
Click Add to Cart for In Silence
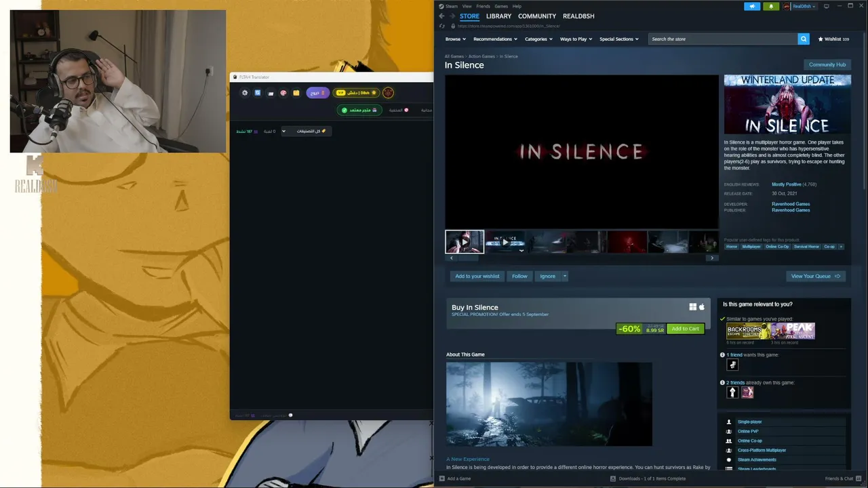(685, 329)
